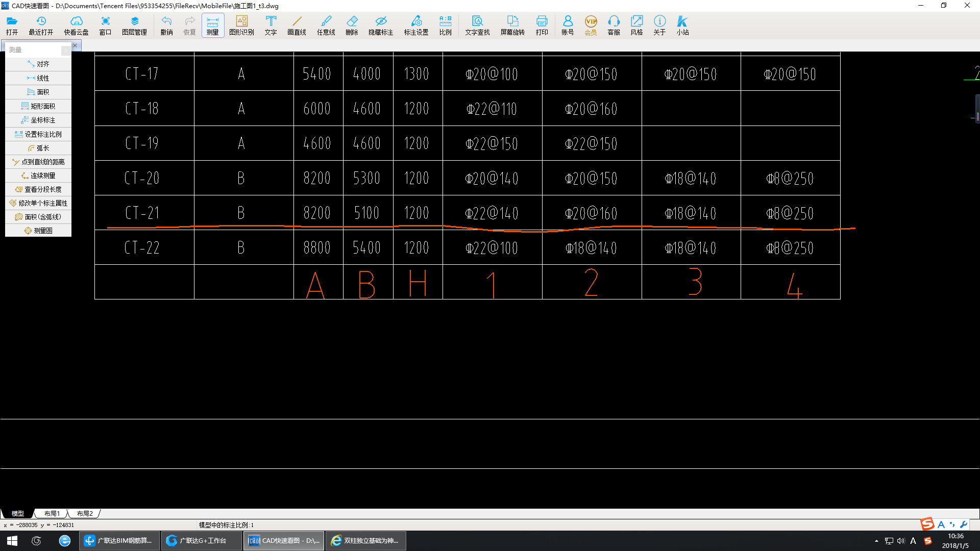Viewport: 980px width, 551px height.
Task: Toggle the 测量 measure tool
Action: (x=212, y=25)
